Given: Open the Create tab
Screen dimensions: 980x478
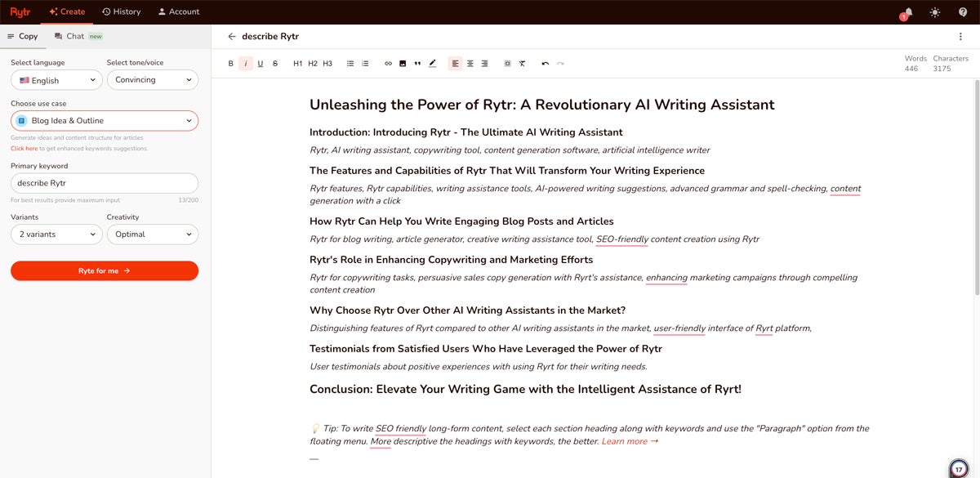Looking at the screenshot, I should tap(67, 11).
